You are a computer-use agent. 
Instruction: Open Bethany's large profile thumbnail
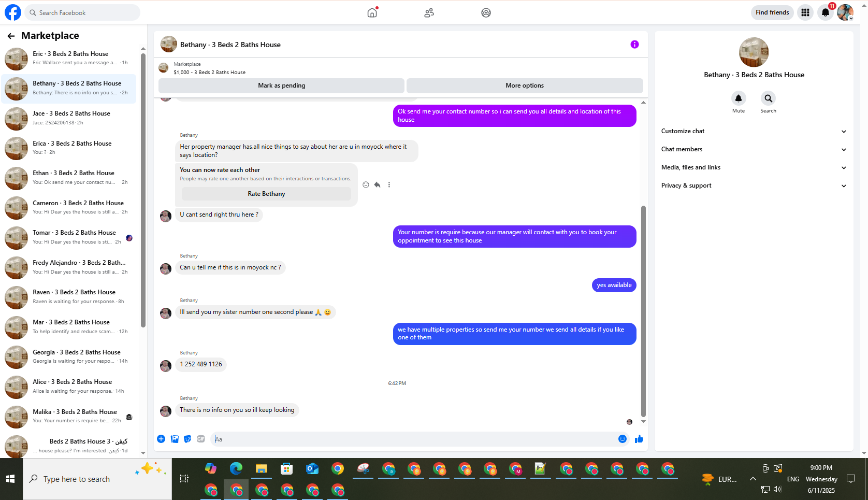coord(754,52)
